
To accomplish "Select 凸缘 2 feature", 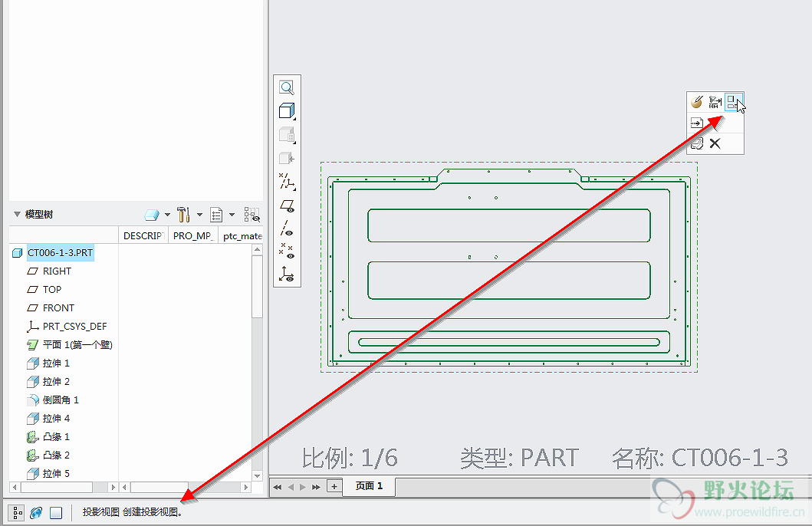I will click(56, 455).
